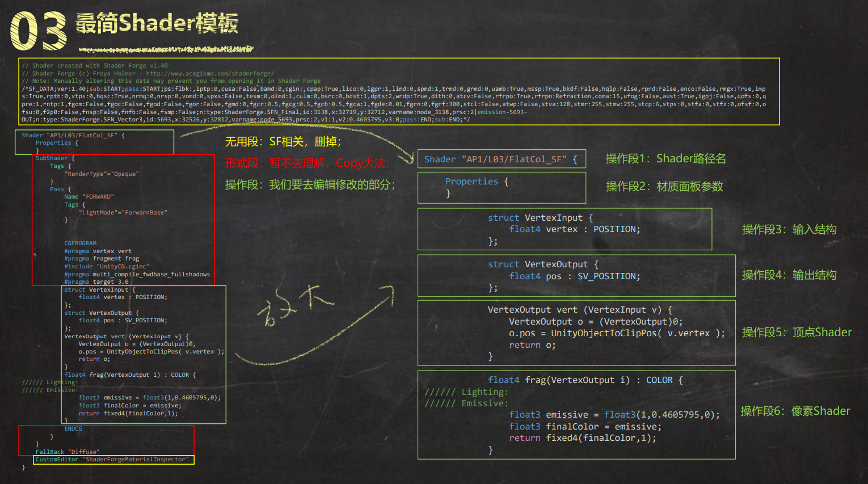Click the enlarged struct VertexInput { line
Image resolution: width=868 pixels, height=484 pixels.
(x=540, y=218)
